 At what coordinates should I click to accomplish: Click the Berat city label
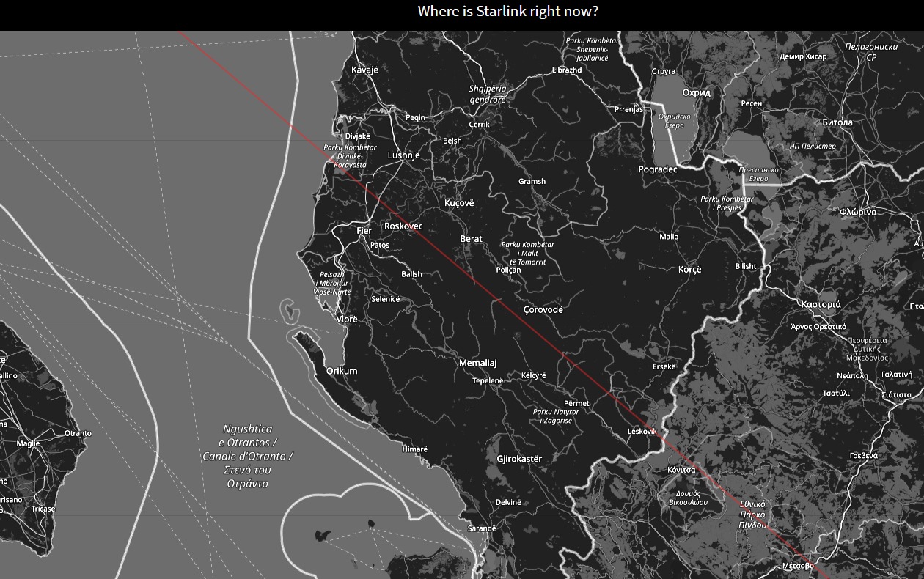click(x=471, y=239)
